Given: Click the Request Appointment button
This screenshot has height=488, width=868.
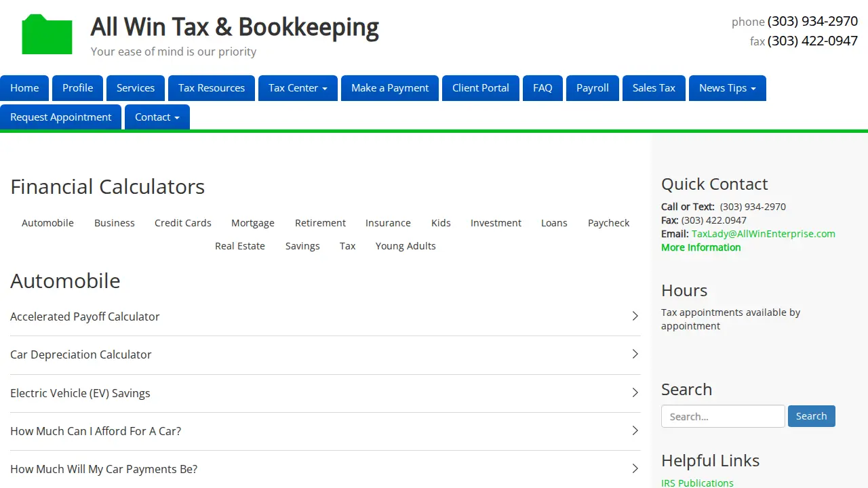Looking at the screenshot, I should pos(61,117).
